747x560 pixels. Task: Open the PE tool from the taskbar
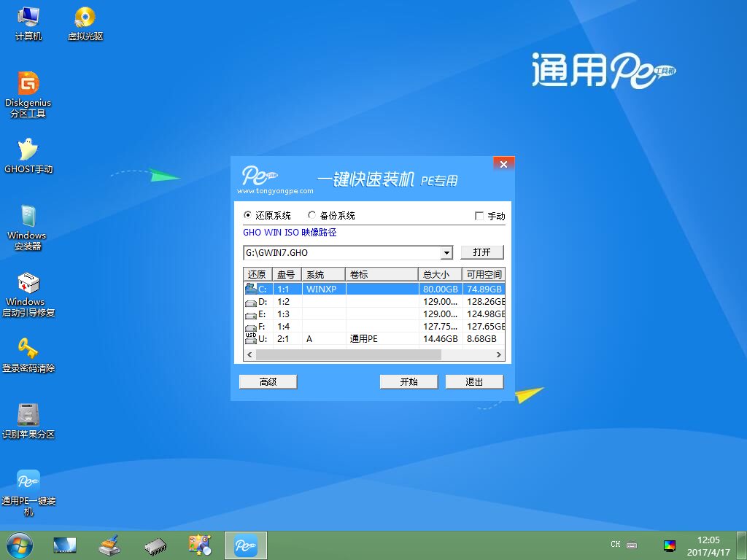click(x=245, y=545)
